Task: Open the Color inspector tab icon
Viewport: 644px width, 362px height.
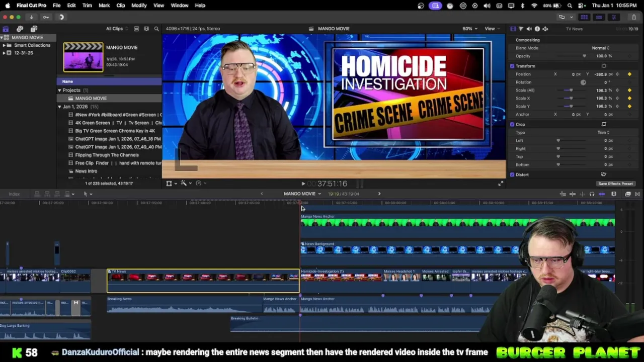Action: [x=521, y=29]
